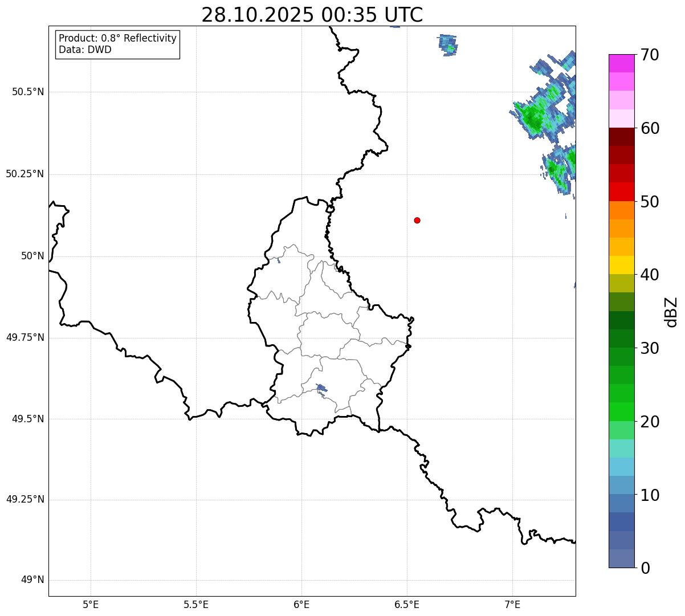Click the 50°N latitude label
Viewport: 685px width, 616px height.
tap(32, 256)
